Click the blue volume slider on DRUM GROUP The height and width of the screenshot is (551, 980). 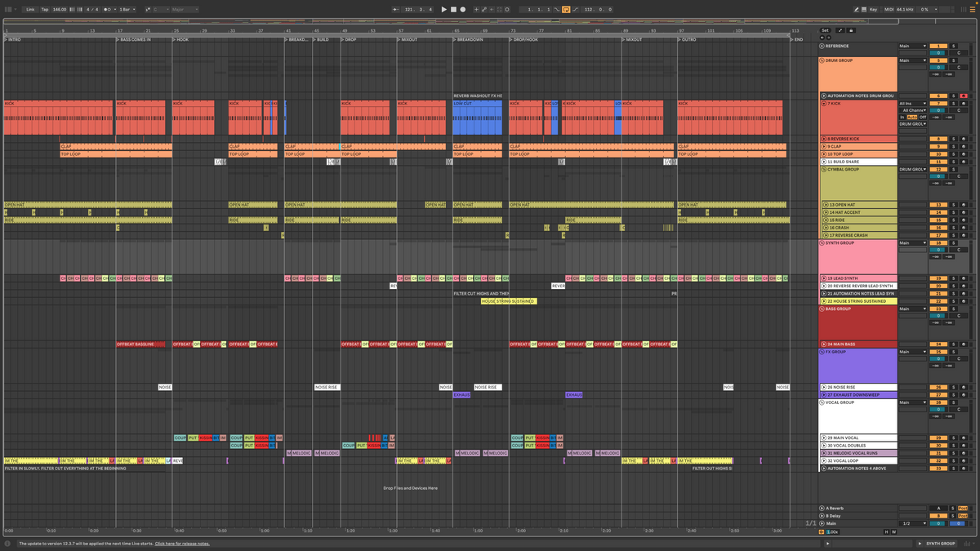[938, 67]
